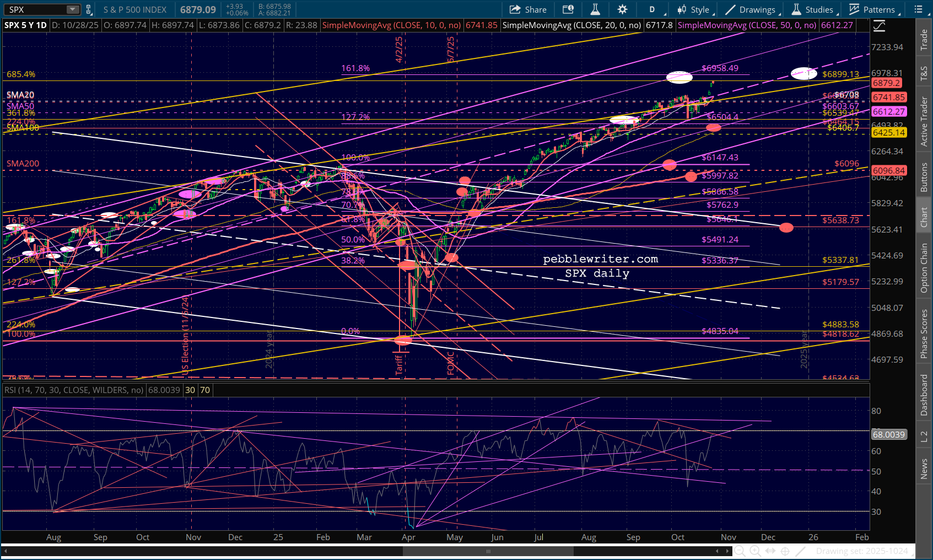
Task: Click the flask icon beside gear
Action: [595, 9]
